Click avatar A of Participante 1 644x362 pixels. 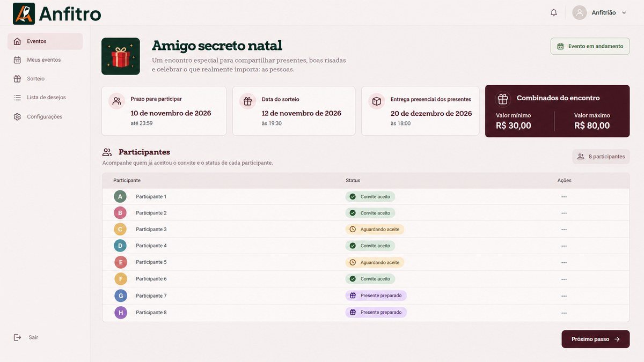[120, 197]
